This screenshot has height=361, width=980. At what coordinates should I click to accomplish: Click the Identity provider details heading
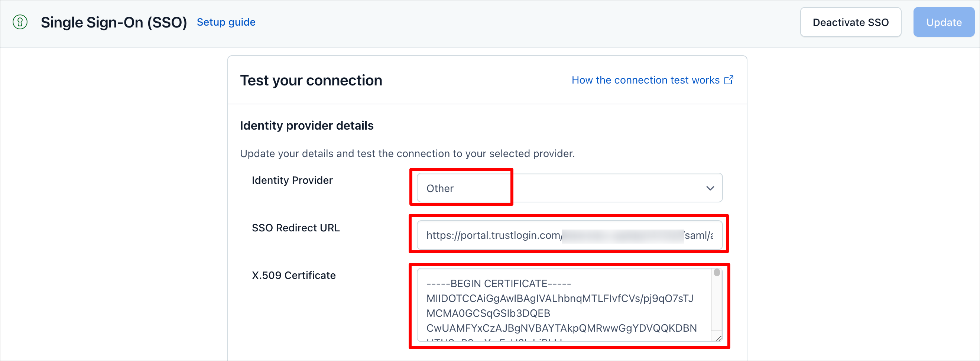306,126
